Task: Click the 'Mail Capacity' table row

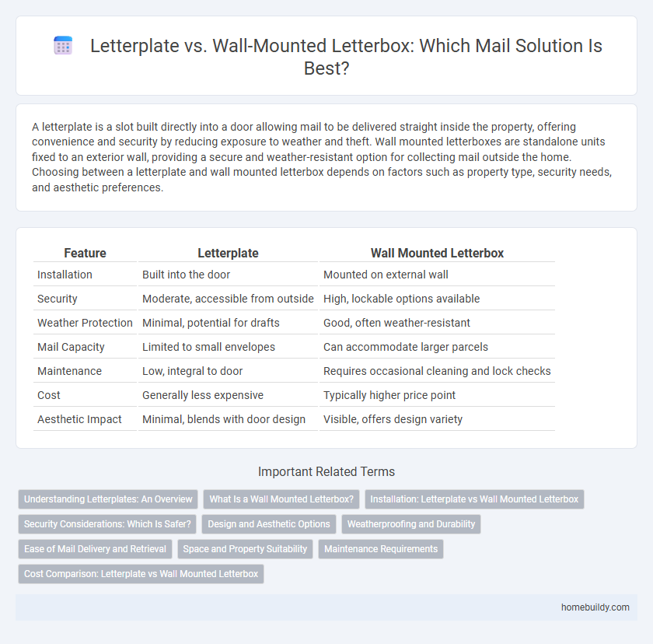Action: pos(70,347)
